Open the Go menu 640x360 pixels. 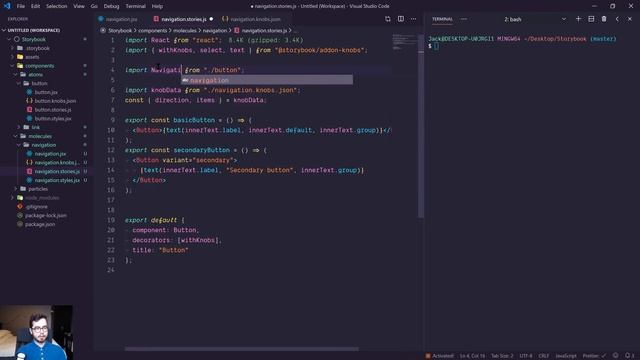click(94, 6)
